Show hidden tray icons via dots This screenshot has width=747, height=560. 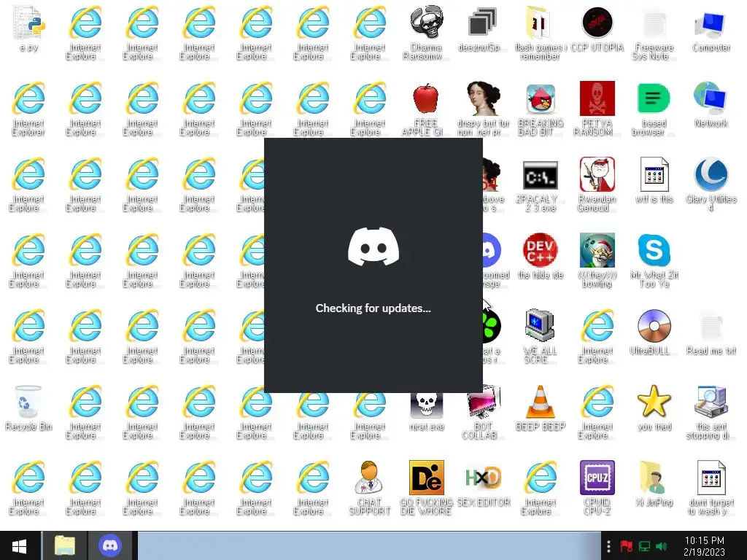coord(608,546)
